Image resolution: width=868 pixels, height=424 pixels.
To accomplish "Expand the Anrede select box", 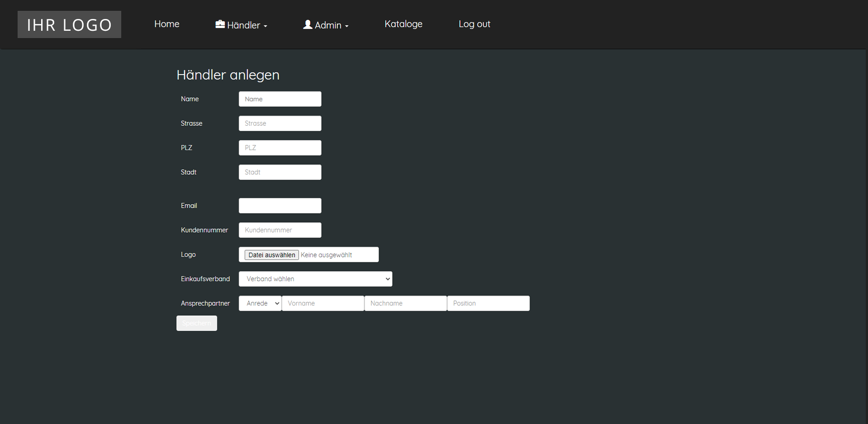I will (260, 304).
